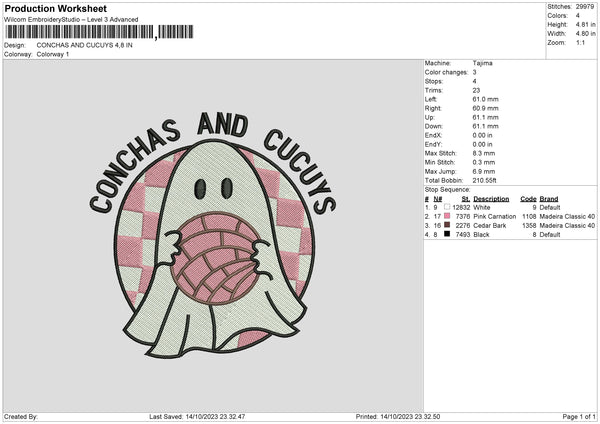Click thread code '1108' for Pink Carnation

tap(529, 217)
